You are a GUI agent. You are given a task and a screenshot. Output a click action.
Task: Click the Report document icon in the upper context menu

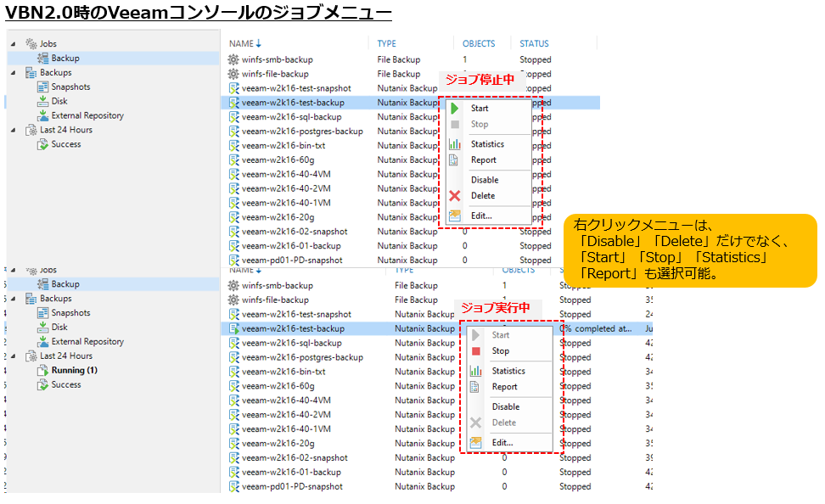(453, 160)
